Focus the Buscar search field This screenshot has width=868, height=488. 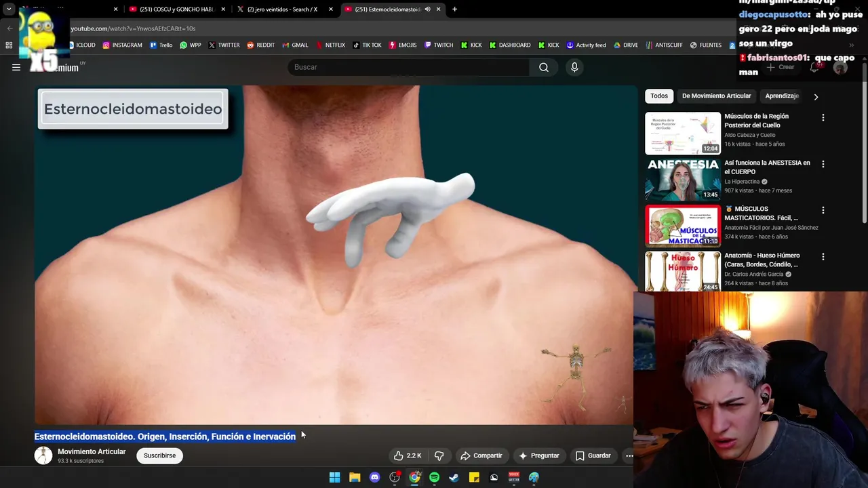409,67
